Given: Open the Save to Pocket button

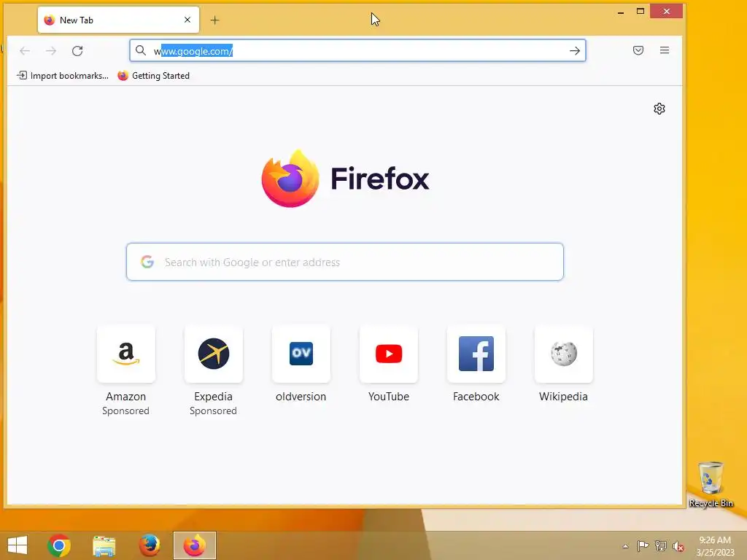Looking at the screenshot, I should [x=638, y=50].
